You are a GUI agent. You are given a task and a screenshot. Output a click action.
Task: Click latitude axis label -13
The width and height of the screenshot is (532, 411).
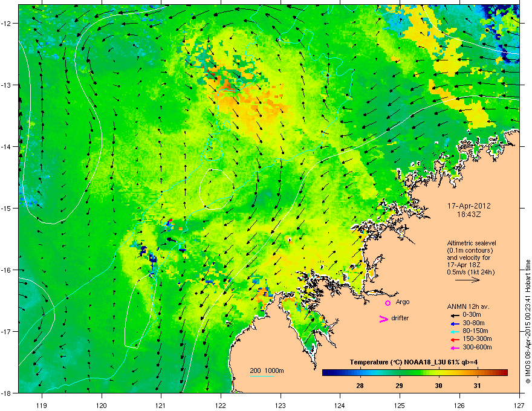pos(6,85)
